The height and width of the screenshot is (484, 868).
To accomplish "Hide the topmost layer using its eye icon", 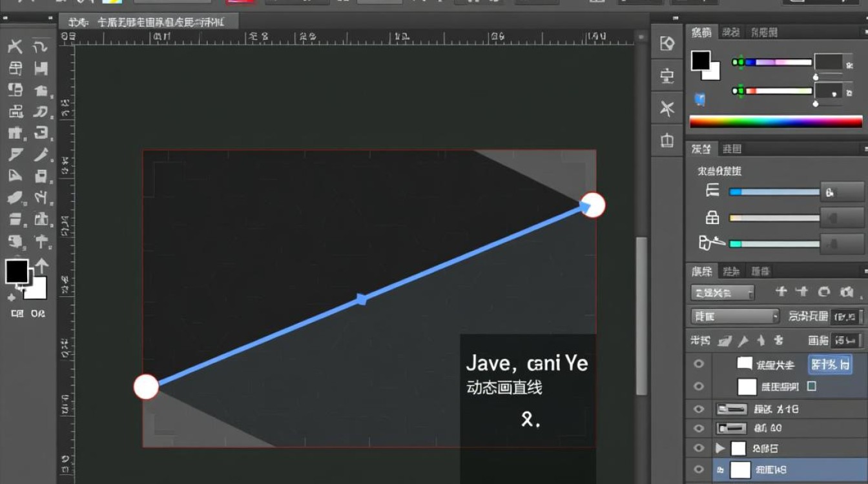I will point(698,364).
